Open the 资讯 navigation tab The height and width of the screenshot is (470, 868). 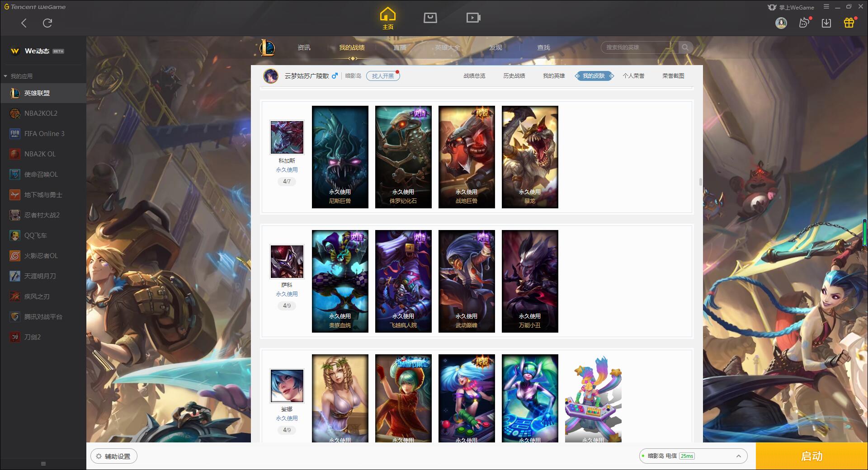click(x=304, y=47)
